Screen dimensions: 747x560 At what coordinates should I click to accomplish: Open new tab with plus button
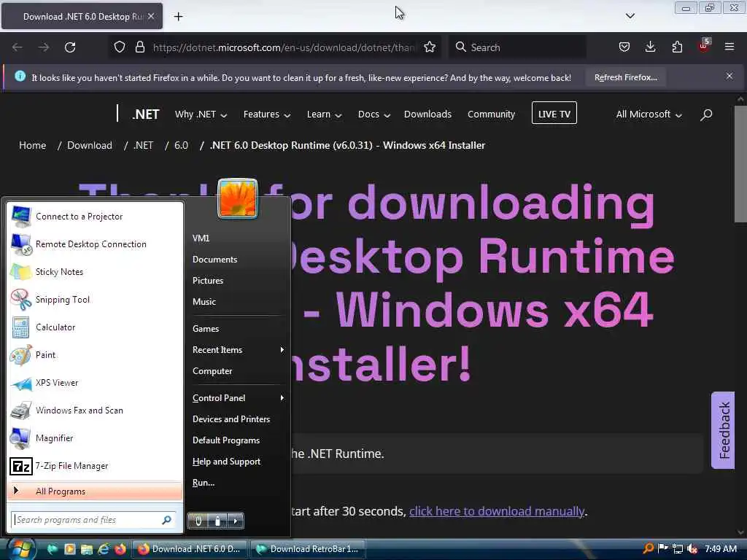point(178,17)
